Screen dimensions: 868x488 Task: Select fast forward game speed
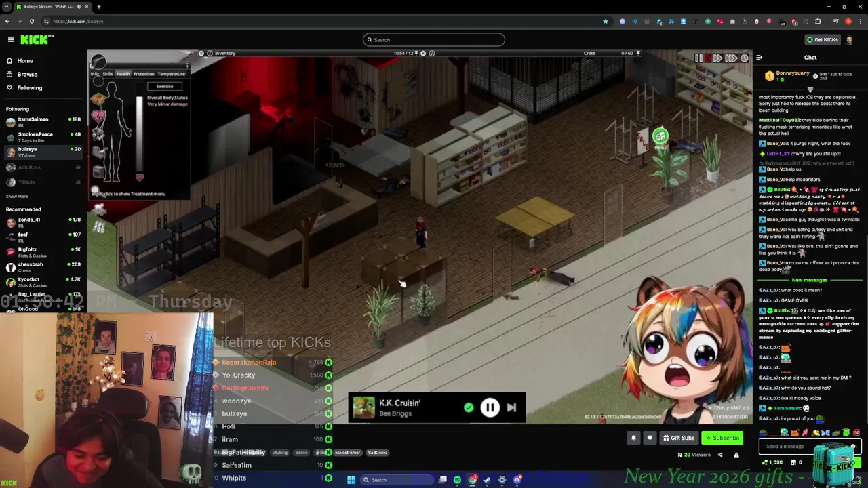(x=717, y=58)
